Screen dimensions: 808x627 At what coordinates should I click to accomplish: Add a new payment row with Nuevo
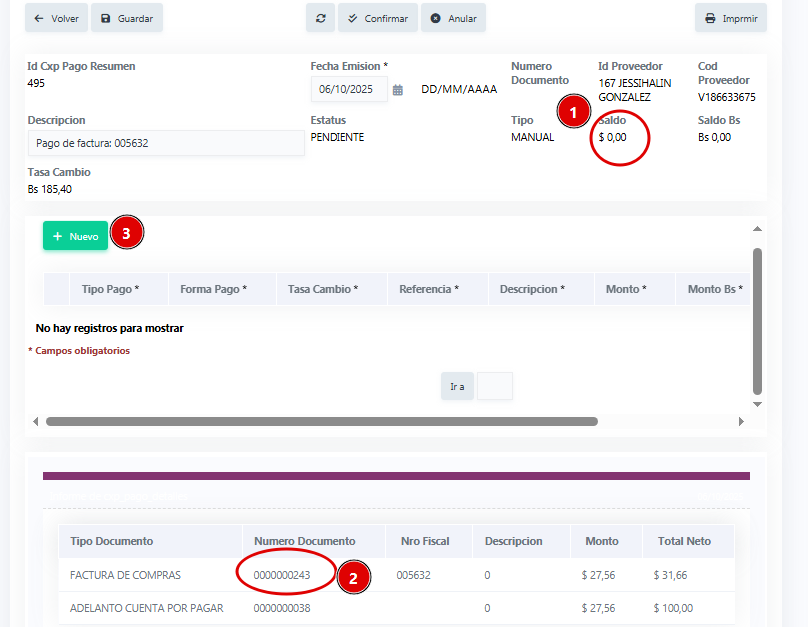click(x=75, y=236)
